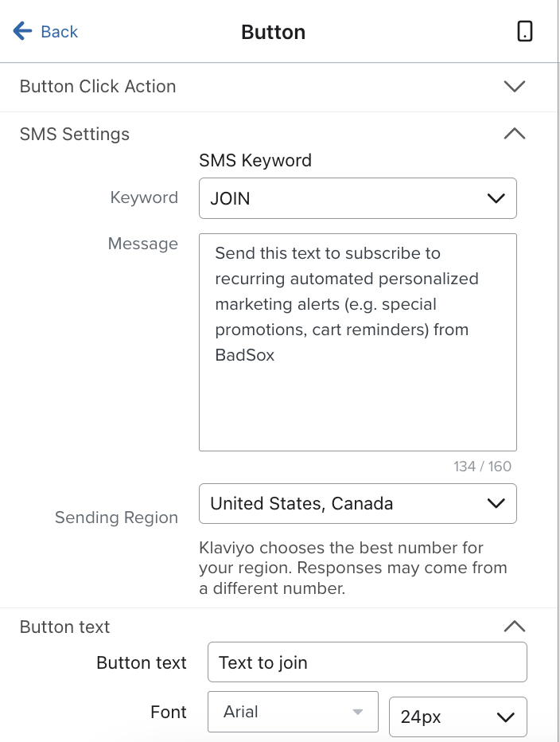Click the mobile device preview icon
Image resolution: width=560 pixels, height=742 pixels.
pyautogui.click(x=524, y=31)
